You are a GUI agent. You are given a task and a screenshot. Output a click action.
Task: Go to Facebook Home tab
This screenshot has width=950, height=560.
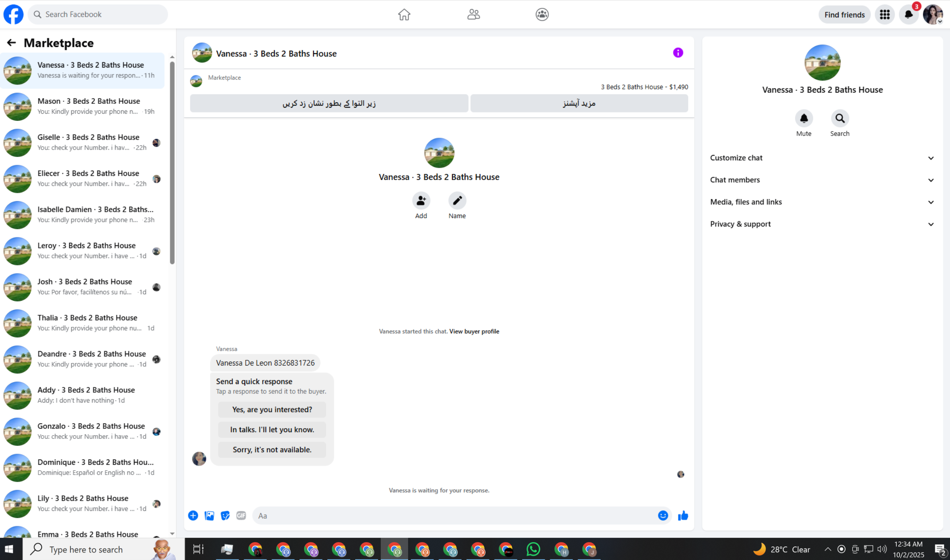click(404, 14)
